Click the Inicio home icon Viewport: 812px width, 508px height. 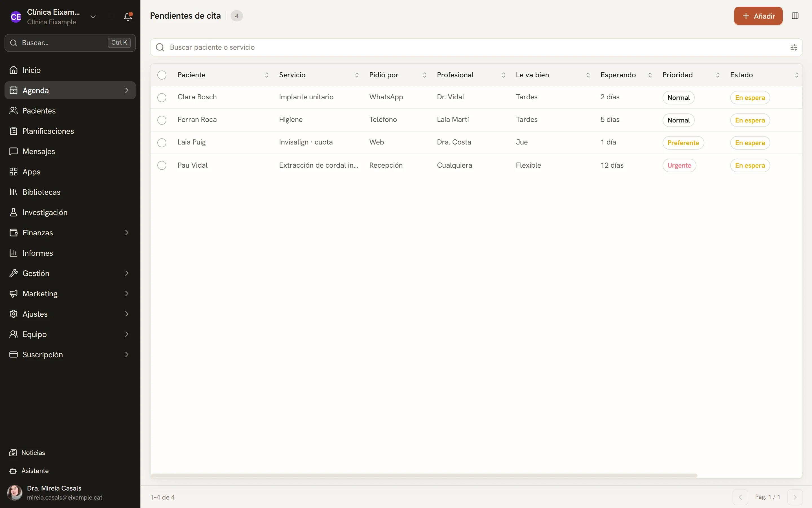click(14, 70)
